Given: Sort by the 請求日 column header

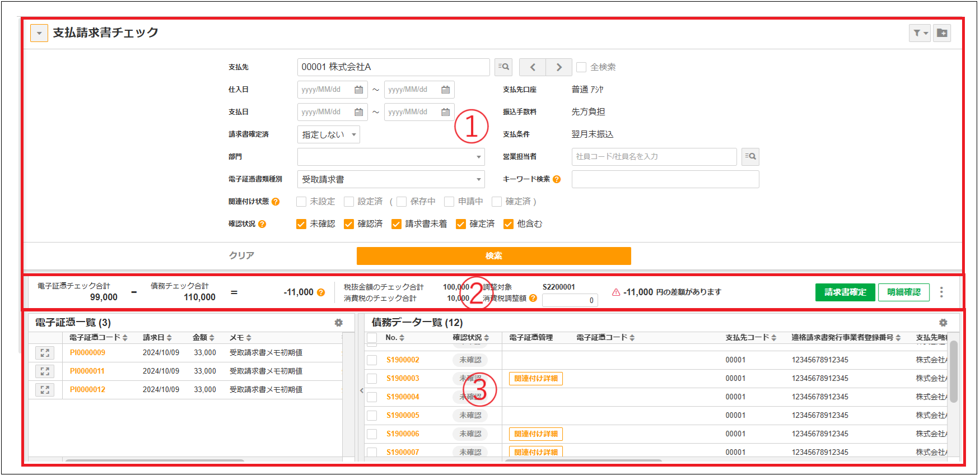Looking at the screenshot, I should click(x=157, y=338).
